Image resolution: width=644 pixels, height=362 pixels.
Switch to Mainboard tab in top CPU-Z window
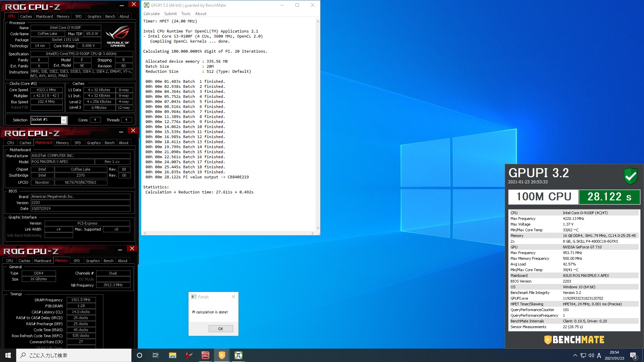(x=44, y=16)
